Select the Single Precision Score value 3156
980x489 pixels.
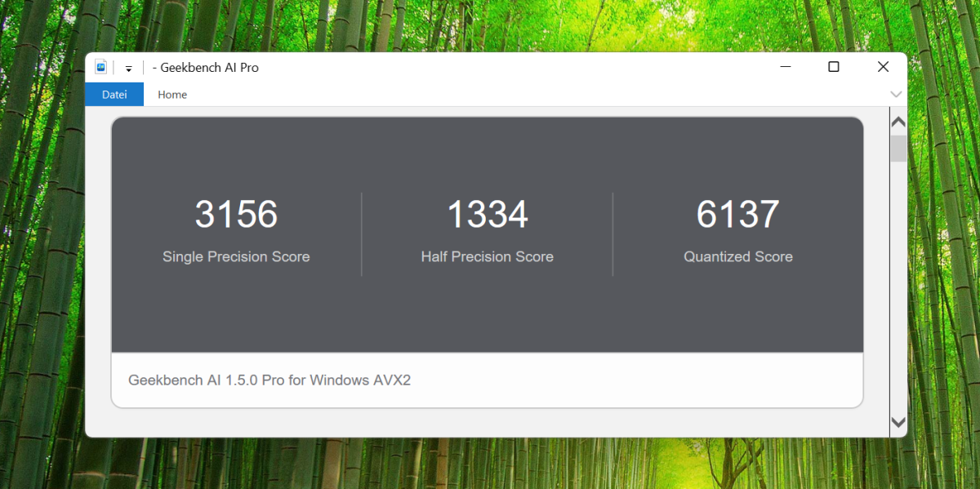pyautogui.click(x=236, y=214)
